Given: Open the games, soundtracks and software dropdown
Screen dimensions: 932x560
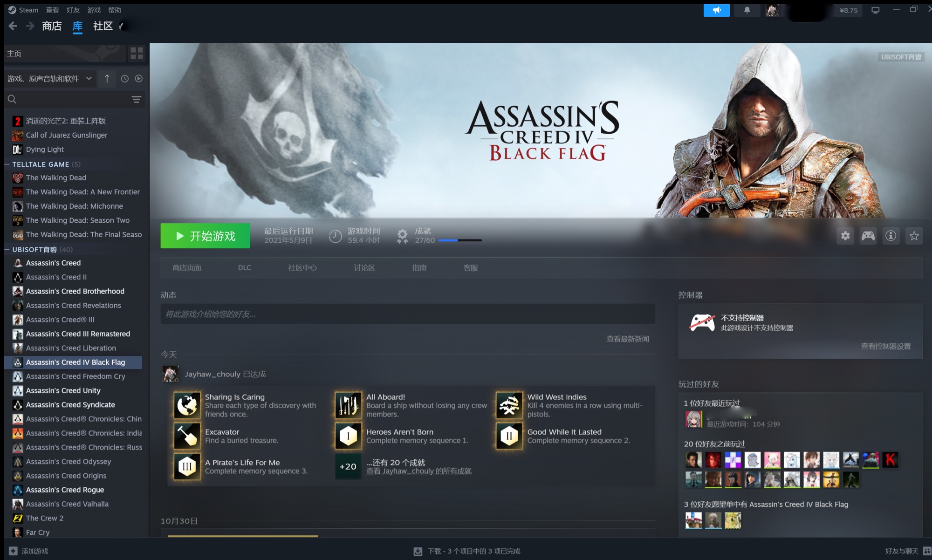Looking at the screenshot, I should [x=50, y=79].
